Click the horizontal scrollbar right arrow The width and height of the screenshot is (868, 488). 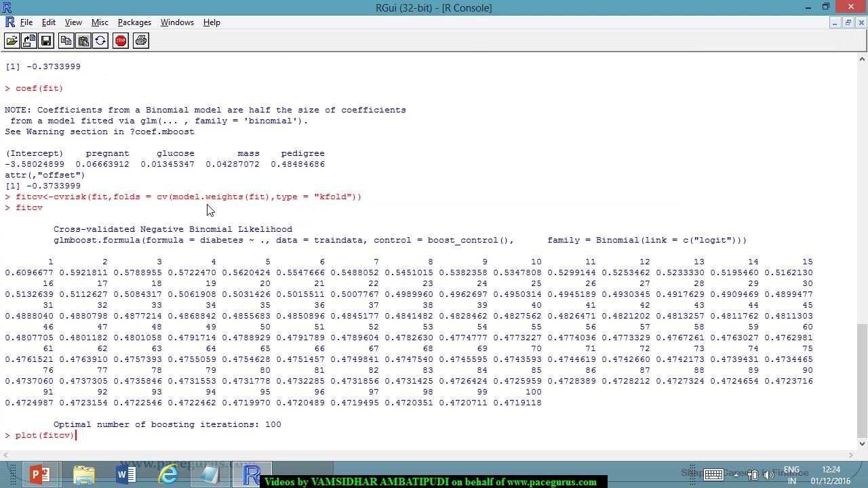pos(851,455)
